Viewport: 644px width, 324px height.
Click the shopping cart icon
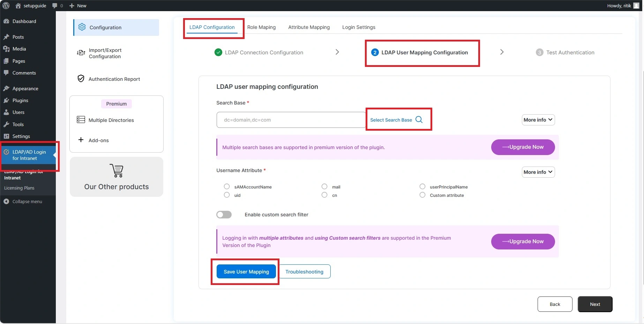point(117,170)
